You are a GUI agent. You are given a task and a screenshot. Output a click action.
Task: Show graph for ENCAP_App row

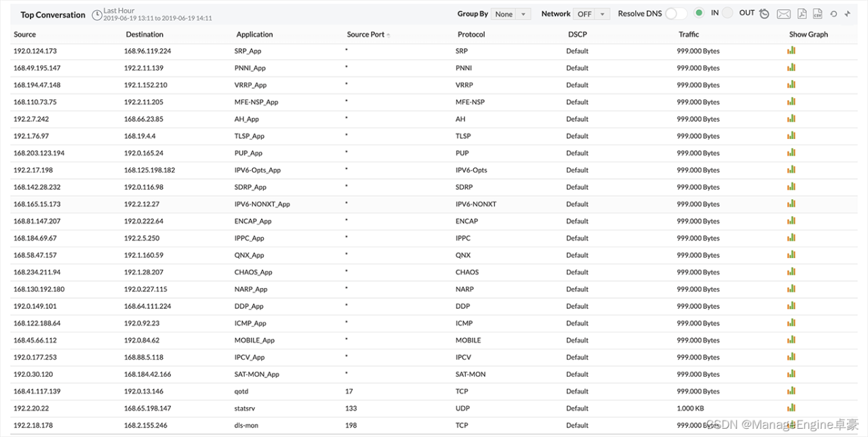tap(791, 220)
